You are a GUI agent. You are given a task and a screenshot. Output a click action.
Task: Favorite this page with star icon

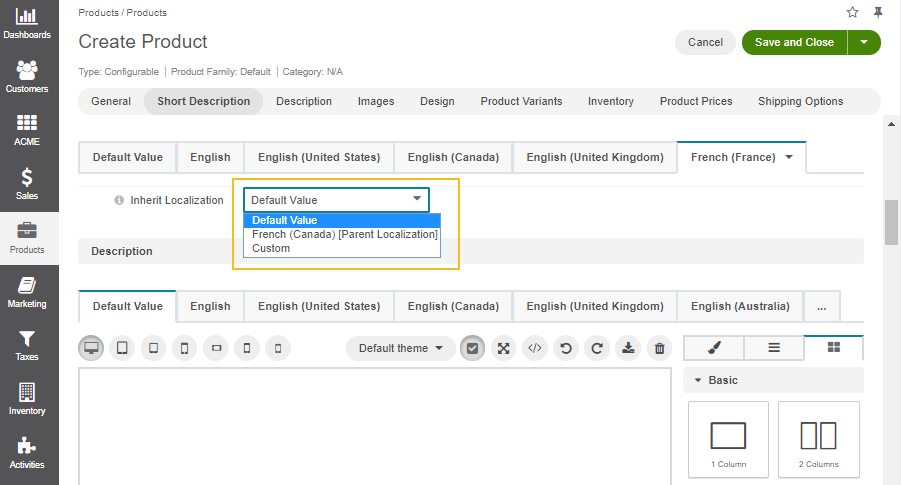click(x=852, y=12)
